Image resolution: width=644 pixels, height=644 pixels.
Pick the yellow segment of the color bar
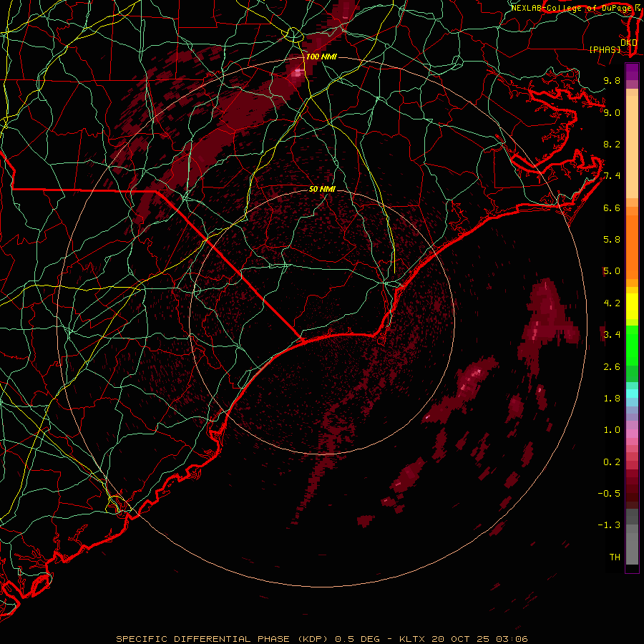632,306
